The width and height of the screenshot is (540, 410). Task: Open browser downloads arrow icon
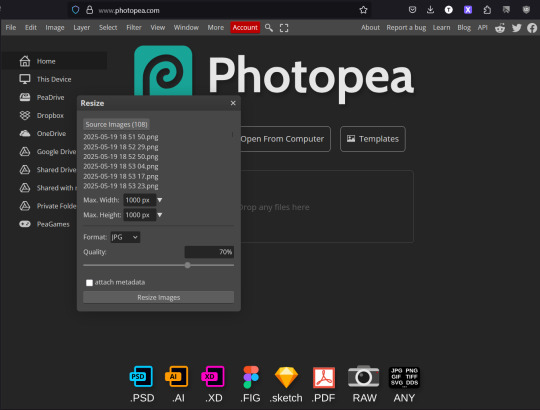pos(430,10)
